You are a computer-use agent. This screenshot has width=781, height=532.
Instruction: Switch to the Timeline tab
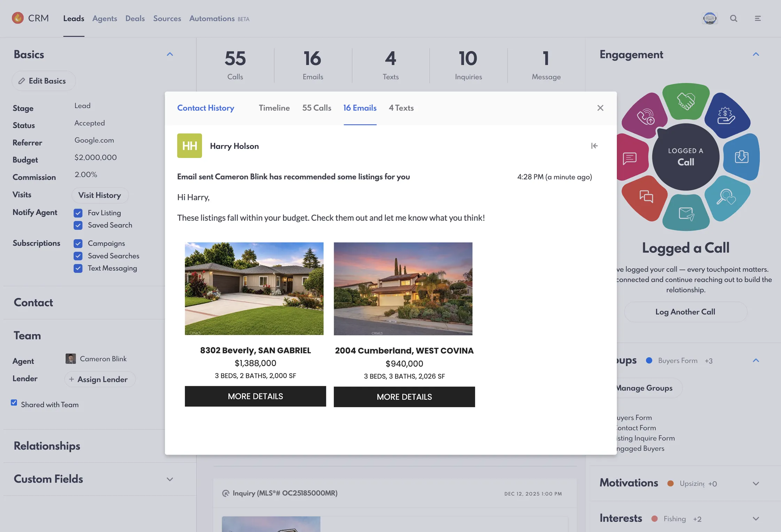click(274, 108)
